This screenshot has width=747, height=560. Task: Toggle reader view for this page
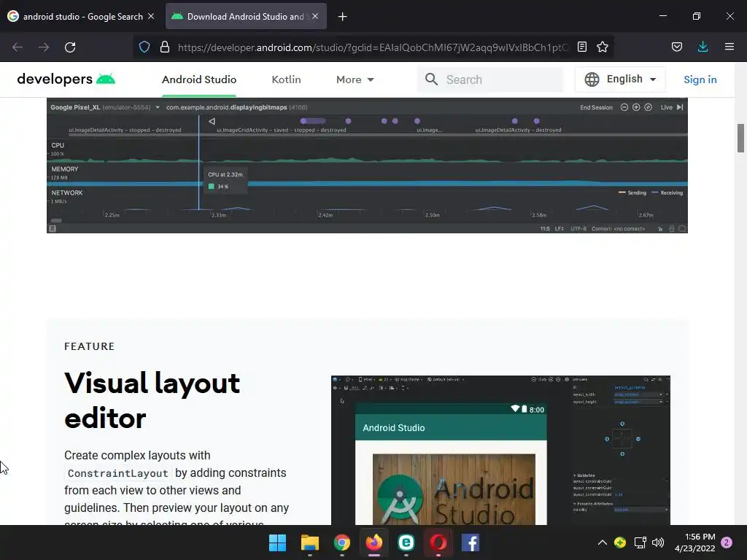[x=581, y=47]
